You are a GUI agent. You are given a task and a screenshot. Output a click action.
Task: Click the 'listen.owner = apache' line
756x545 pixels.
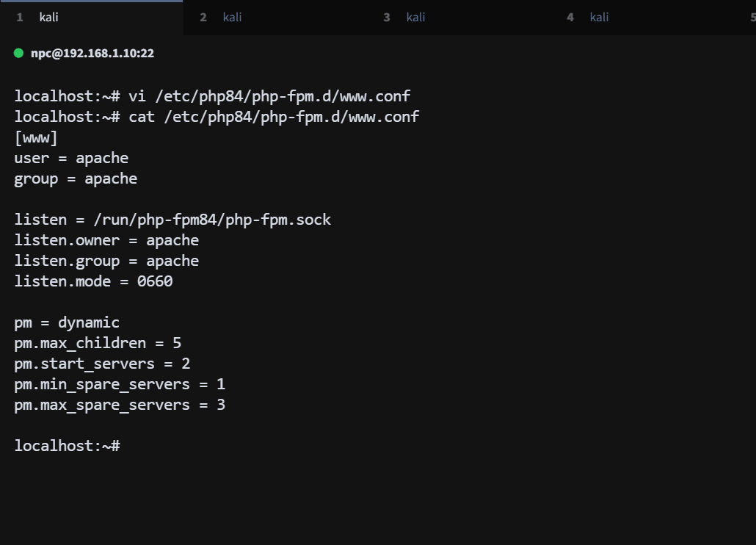tap(106, 240)
